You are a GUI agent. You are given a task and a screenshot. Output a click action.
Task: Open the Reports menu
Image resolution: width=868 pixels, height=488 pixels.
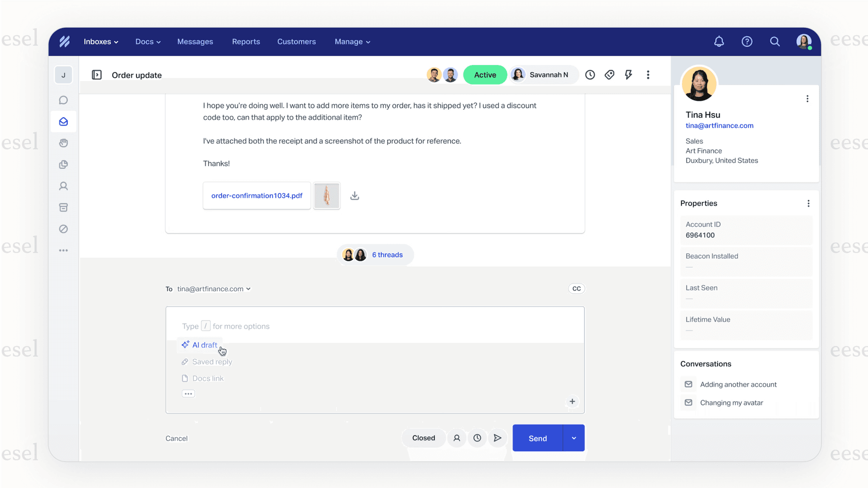click(246, 41)
